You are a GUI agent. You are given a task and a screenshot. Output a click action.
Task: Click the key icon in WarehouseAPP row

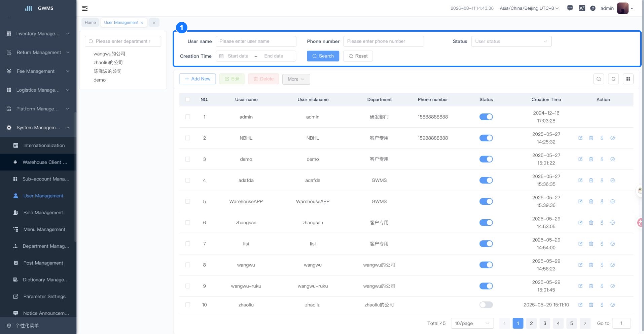click(x=602, y=201)
